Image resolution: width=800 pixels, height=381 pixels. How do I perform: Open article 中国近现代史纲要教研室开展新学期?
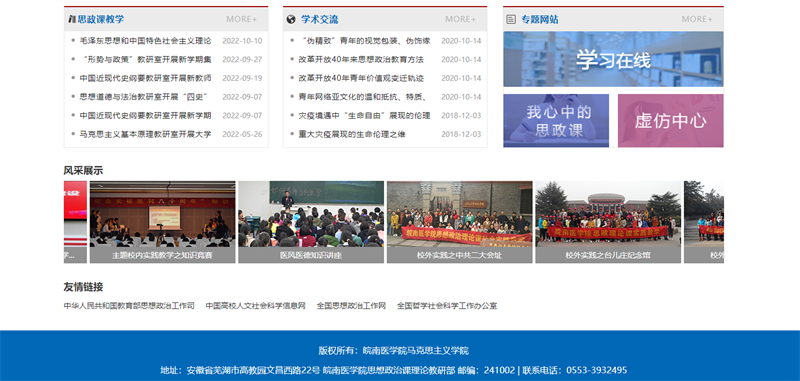(145, 116)
